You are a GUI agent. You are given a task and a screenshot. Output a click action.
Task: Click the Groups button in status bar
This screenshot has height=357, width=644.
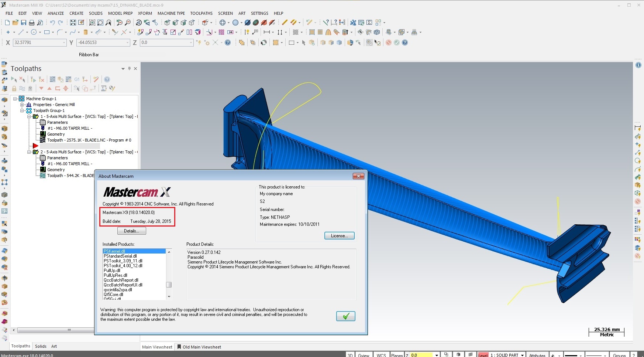619,355
